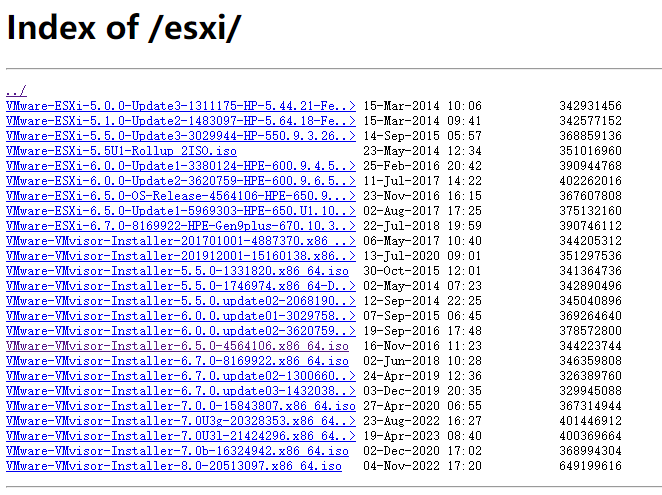Click the file size 401446912

point(590,421)
